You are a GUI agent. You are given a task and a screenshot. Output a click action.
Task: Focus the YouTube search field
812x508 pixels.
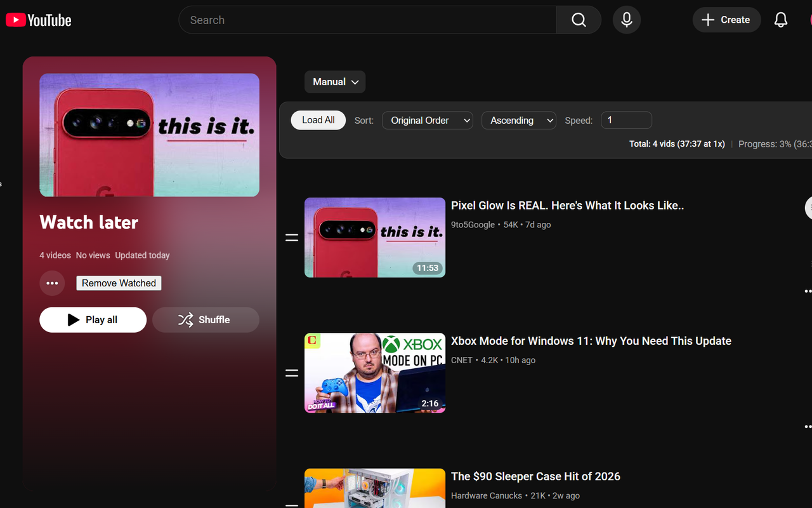click(x=368, y=20)
